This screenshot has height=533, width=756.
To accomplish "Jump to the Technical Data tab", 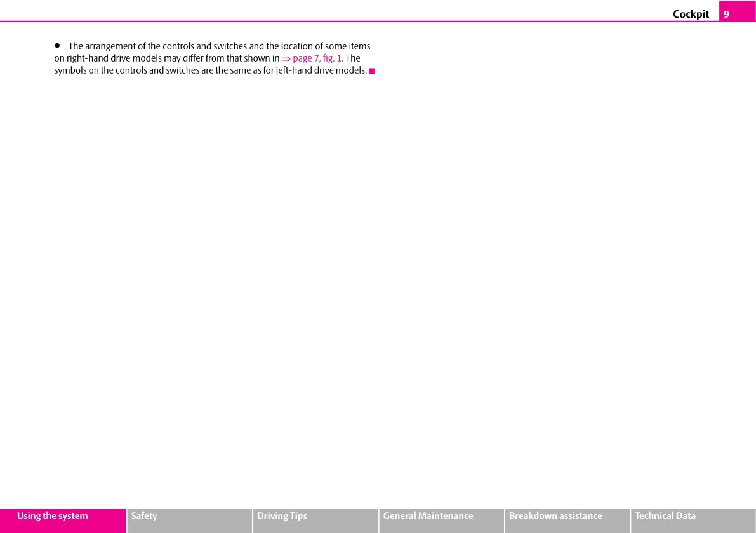I will coord(665,517).
